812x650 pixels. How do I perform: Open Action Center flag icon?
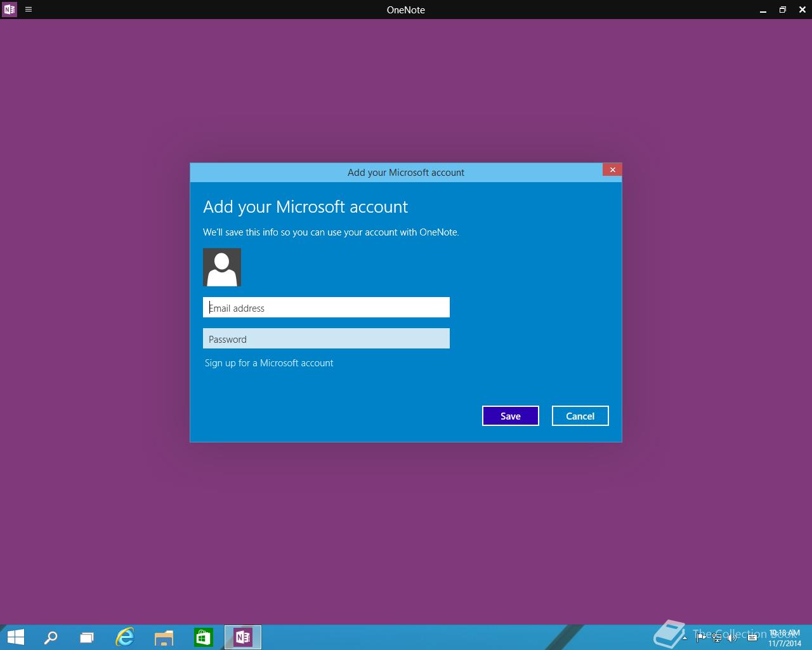pos(701,637)
